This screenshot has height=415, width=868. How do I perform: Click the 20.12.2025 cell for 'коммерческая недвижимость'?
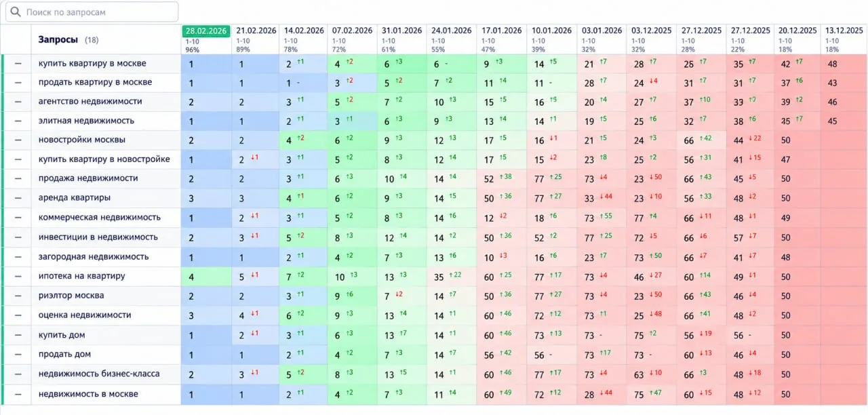(x=798, y=218)
